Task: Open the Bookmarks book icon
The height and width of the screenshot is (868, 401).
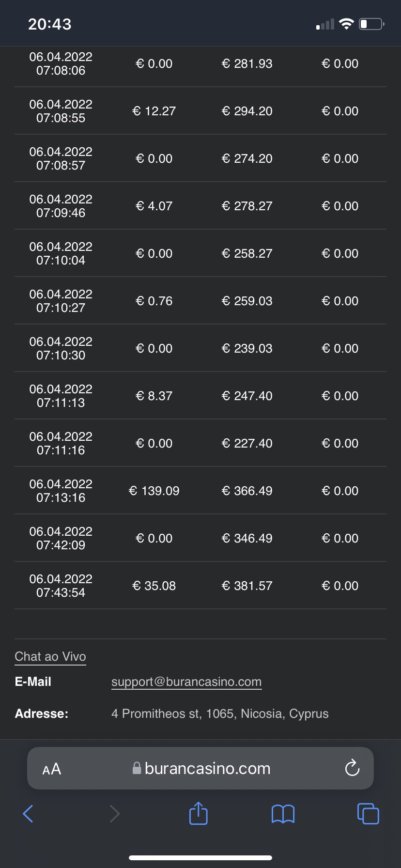Action: [283, 814]
